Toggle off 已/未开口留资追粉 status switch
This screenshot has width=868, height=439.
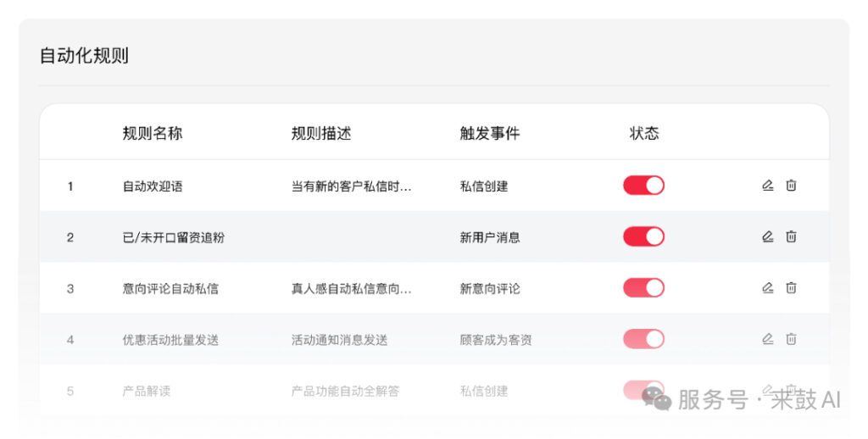tap(643, 236)
